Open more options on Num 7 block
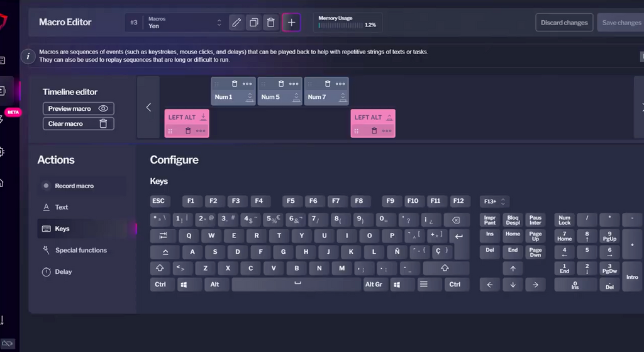Image resolution: width=644 pixels, height=352 pixels. [340, 84]
